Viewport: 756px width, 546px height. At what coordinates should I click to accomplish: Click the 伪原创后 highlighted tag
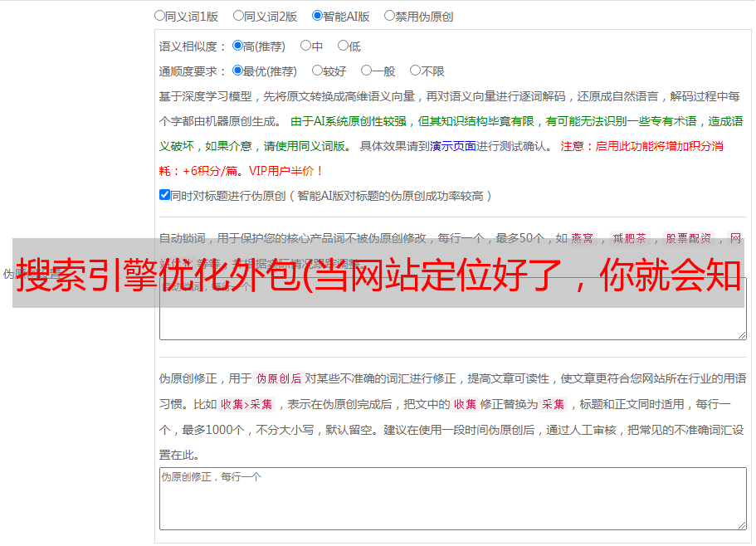pyautogui.click(x=279, y=378)
